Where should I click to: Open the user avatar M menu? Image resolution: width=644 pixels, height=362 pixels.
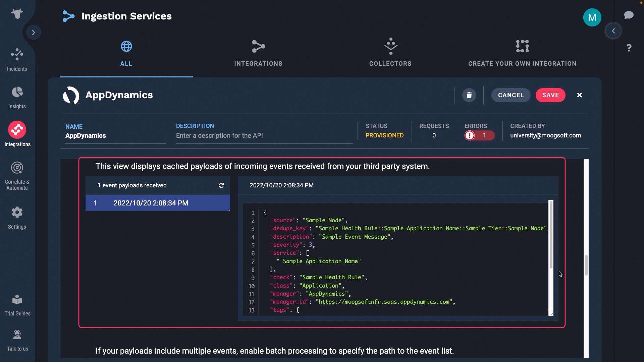(x=592, y=17)
